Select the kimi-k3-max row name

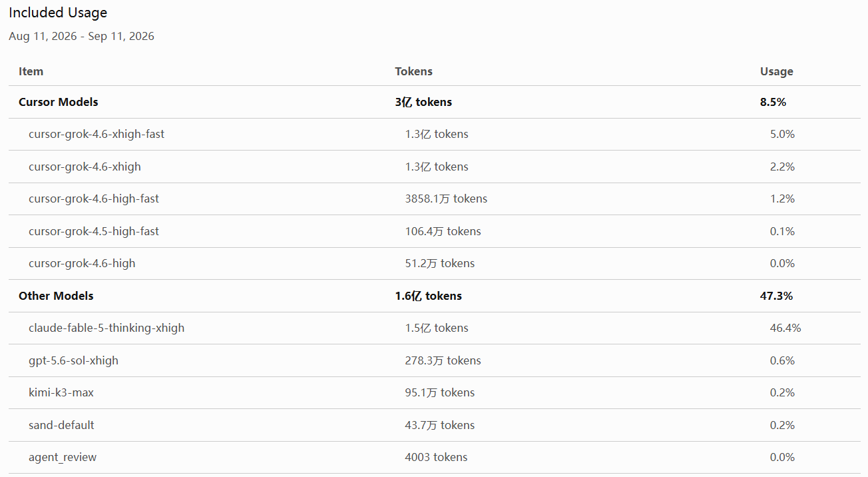[61, 392]
